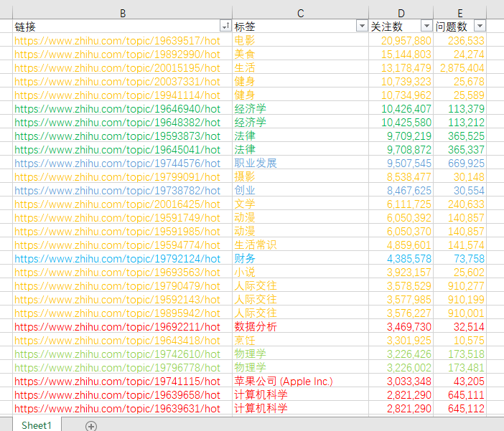Select the 苹果公司 (Apple Inc.) tag cell

point(284,382)
